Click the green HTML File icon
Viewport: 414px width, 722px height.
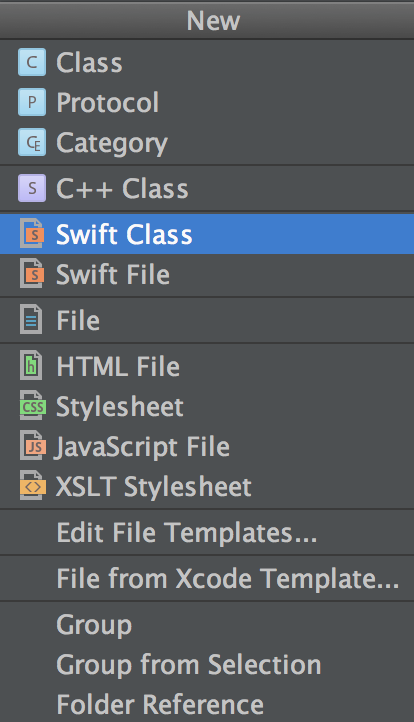click(31, 366)
